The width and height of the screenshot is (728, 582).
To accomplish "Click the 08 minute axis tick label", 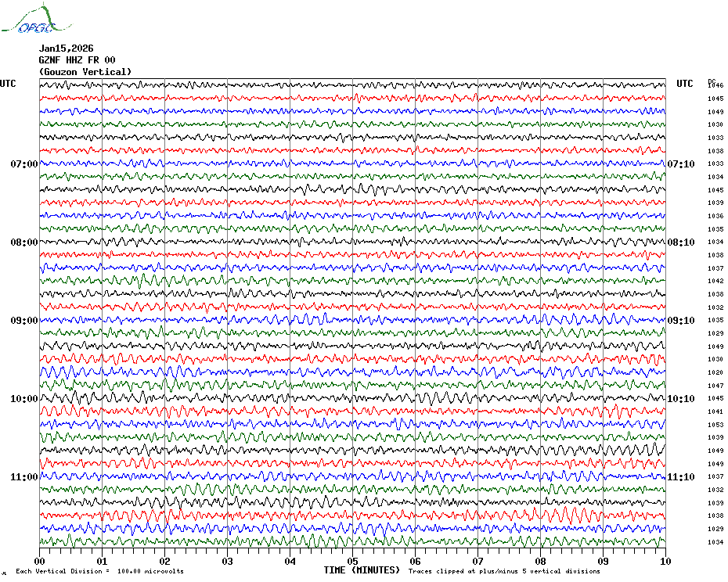I will coord(540,561).
